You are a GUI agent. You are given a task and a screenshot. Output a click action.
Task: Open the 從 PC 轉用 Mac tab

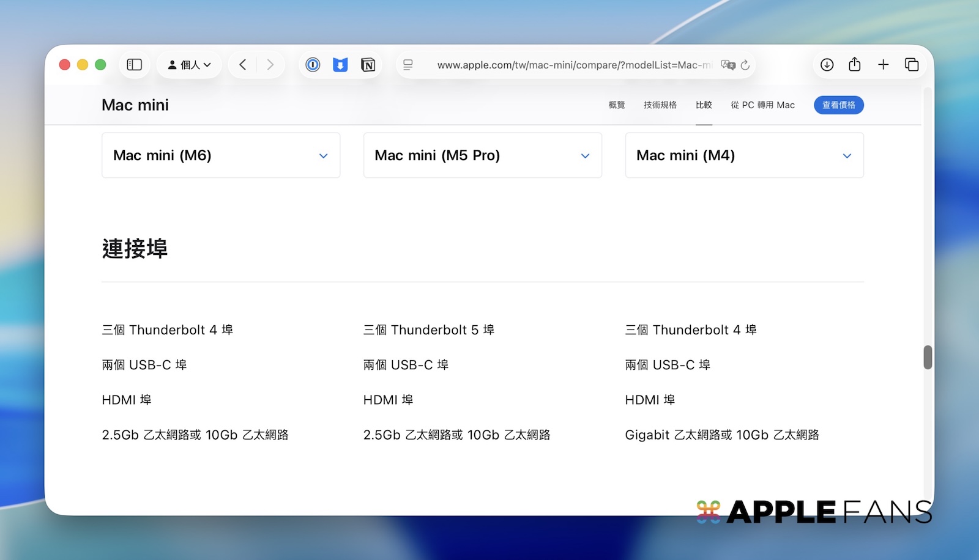[763, 105]
